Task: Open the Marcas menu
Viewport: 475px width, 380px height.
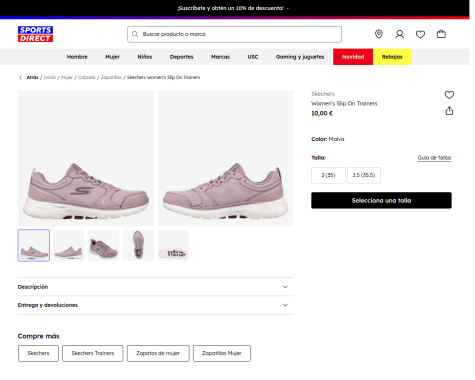Action: pyautogui.click(x=220, y=57)
